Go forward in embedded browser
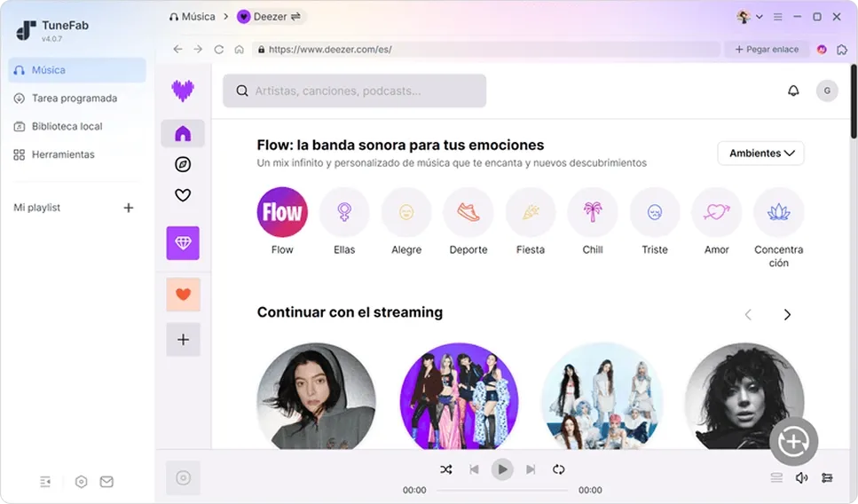The width and height of the screenshot is (858, 504). [198, 50]
